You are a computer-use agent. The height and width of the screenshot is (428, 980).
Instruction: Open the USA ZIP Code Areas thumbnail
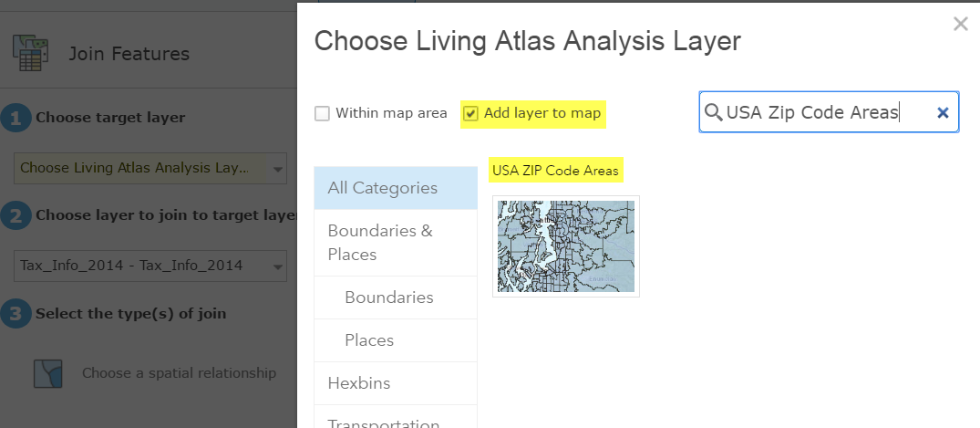565,246
